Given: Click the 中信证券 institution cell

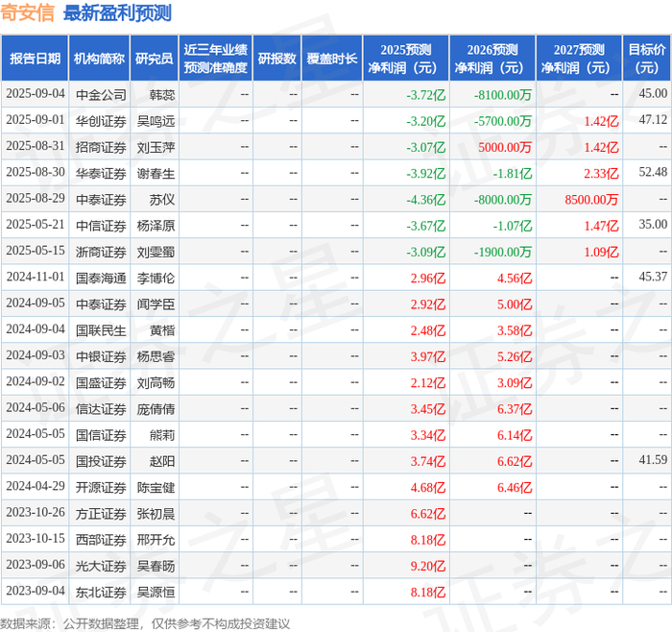Looking at the screenshot, I should click(x=101, y=226).
